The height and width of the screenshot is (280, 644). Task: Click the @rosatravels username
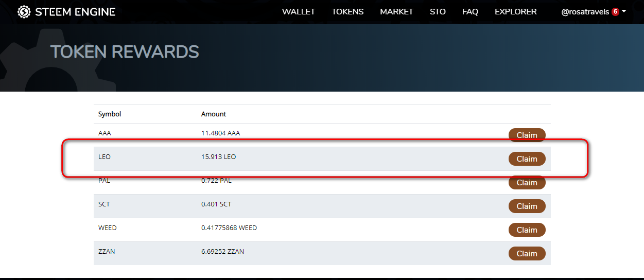(x=585, y=12)
